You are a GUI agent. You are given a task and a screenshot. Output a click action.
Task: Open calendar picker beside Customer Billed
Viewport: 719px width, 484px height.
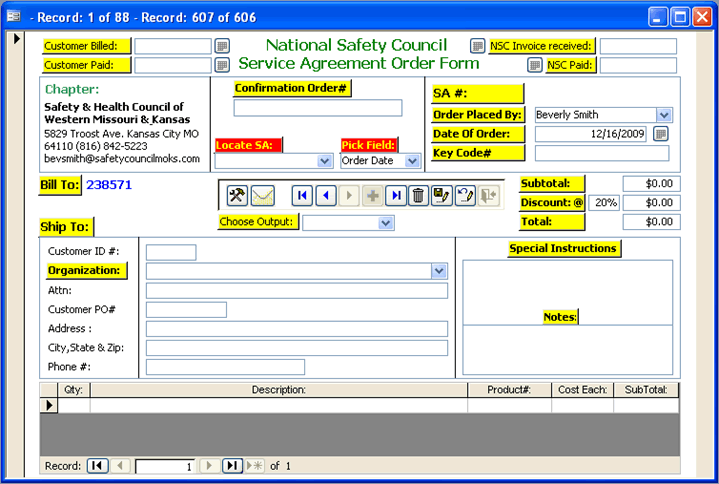[x=222, y=46]
